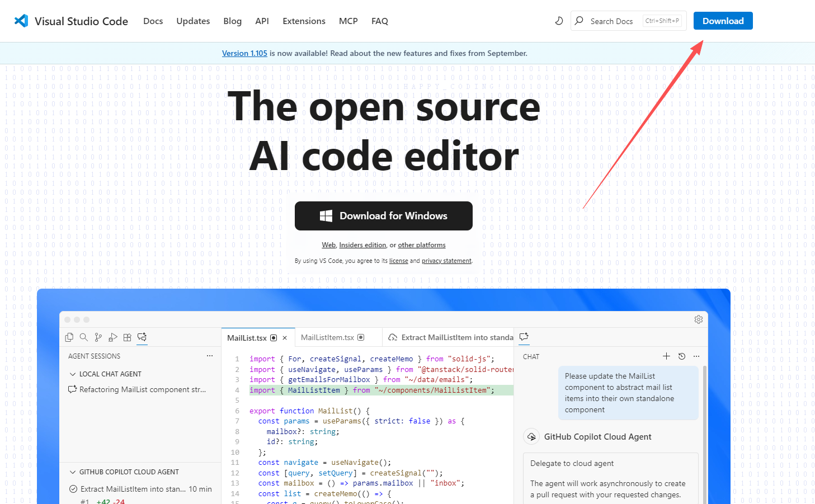Open the Updates page

[193, 21]
